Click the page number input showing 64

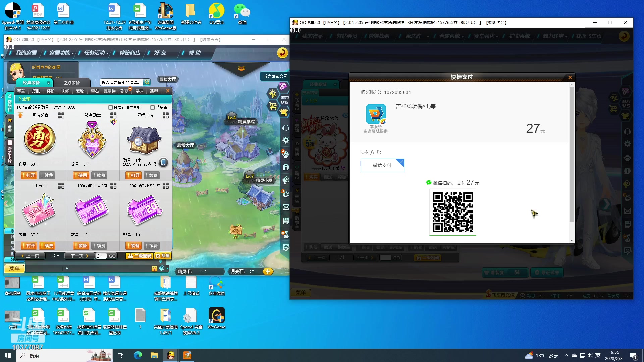click(101, 256)
